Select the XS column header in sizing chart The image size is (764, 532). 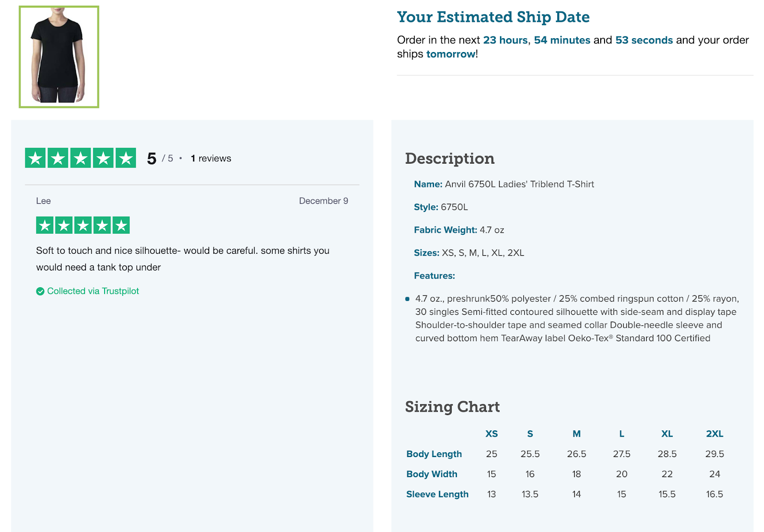[491, 434]
